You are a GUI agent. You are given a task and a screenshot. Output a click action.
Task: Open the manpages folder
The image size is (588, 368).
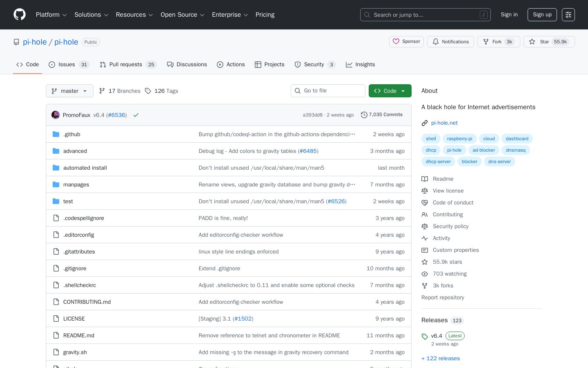pyautogui.click(x=76, y=184)
